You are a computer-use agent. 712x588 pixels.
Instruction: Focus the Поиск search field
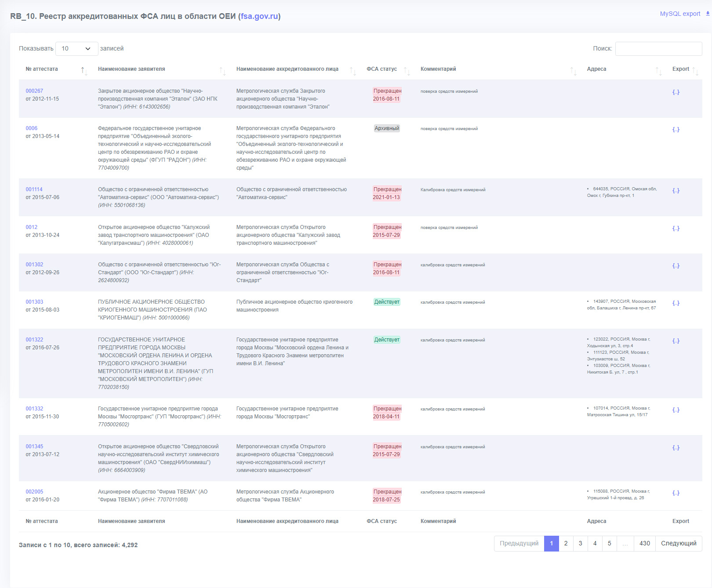pos(658,48)
